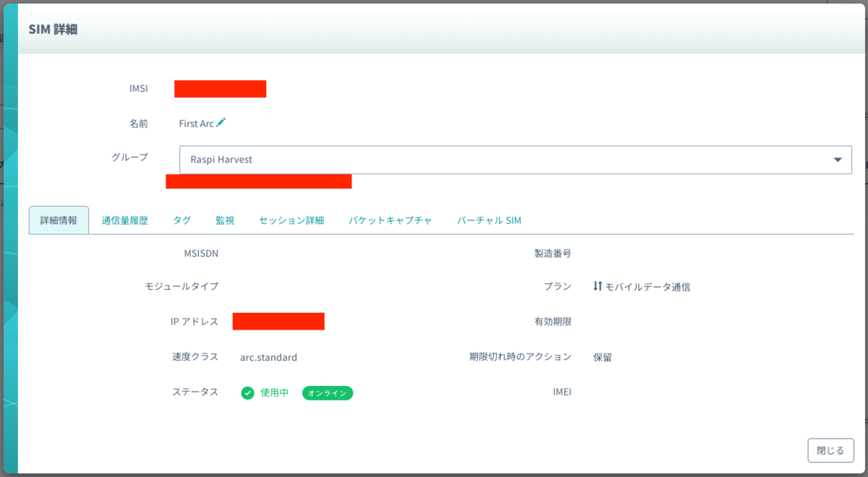Image resolution: width=868 pixels, height=477 pixels.
Task: Select the 詳細情報 tab
Action: click(59, 220)
